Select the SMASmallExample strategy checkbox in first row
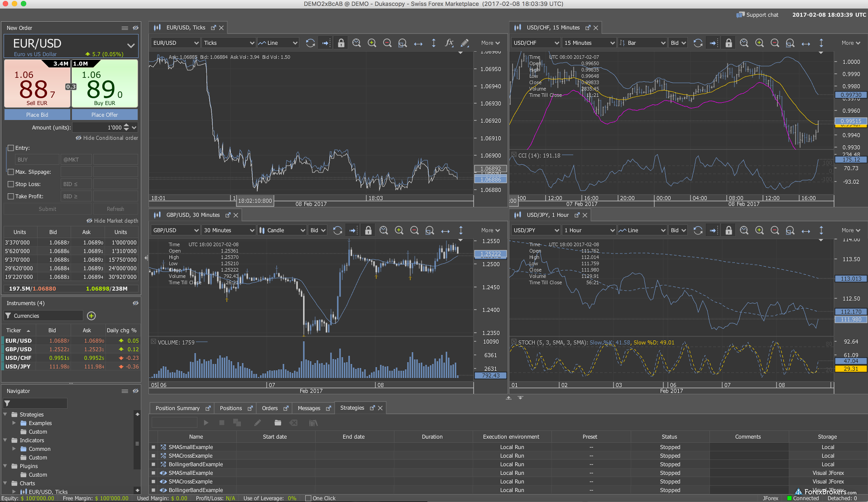 coord(153,447)
